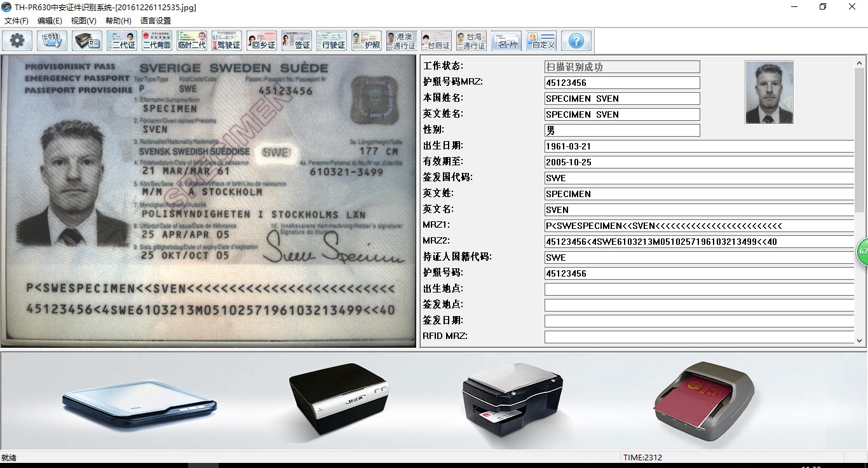This screenshot has height=468, width=868.
Task: Select the 自定义 custom template icon
Action: [541, 41]
